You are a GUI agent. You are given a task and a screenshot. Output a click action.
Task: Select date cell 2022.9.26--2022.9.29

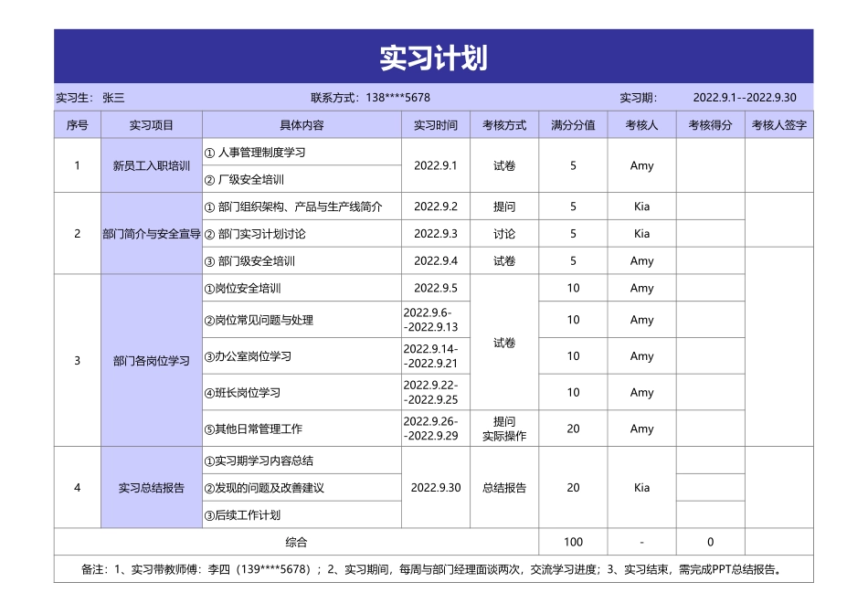click(436, 429)
